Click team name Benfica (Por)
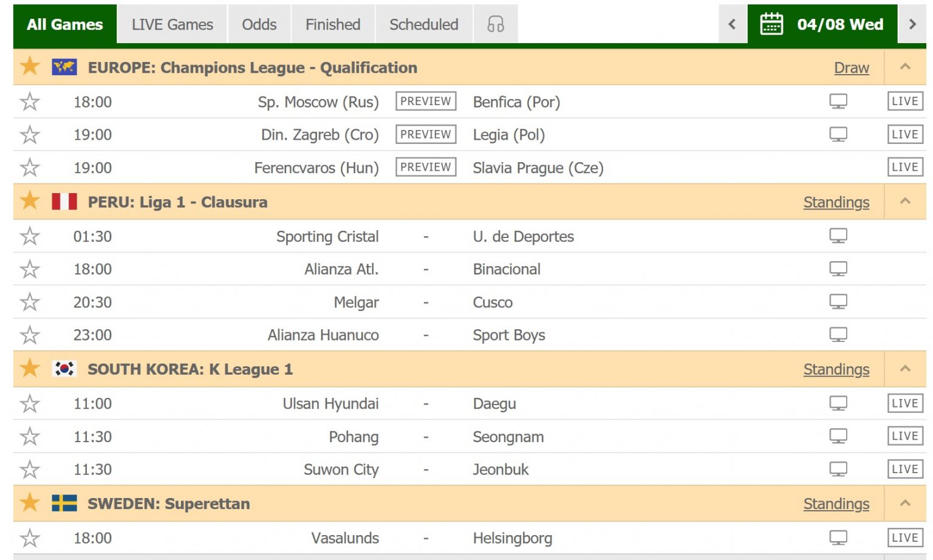 [x=516, y=102]
